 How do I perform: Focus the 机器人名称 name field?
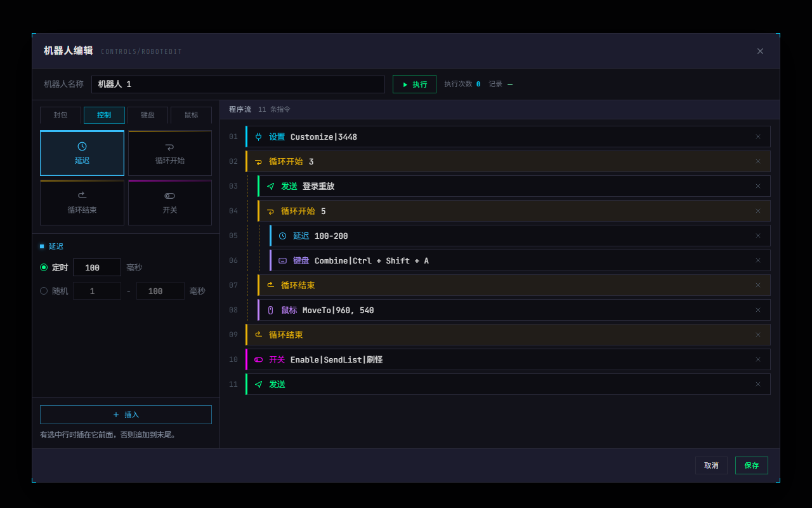(x=238, y=84)
